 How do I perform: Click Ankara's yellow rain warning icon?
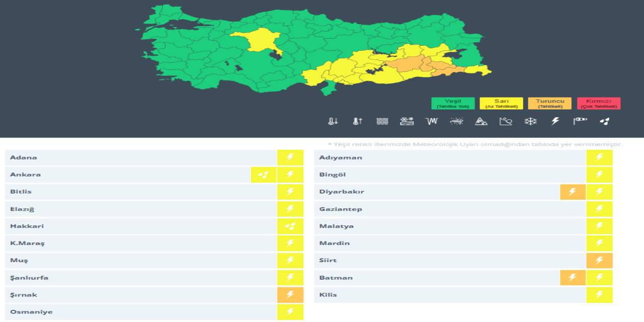pos(264,175)
